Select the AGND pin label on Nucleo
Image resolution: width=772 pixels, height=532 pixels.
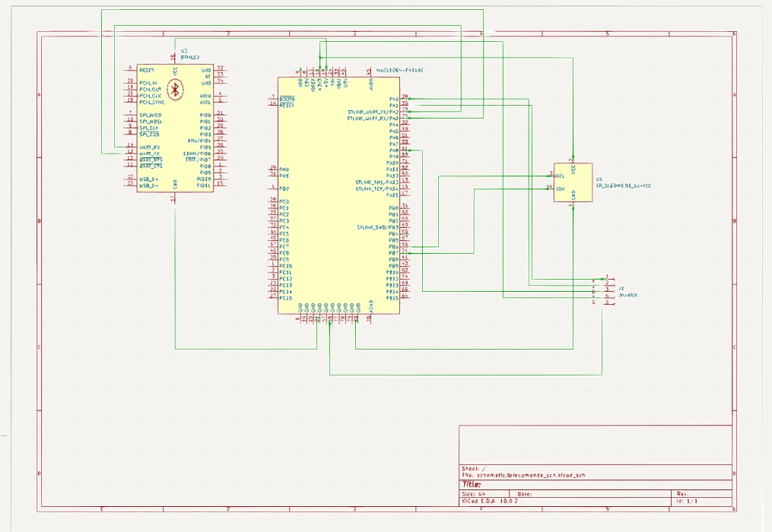(371, 306)
